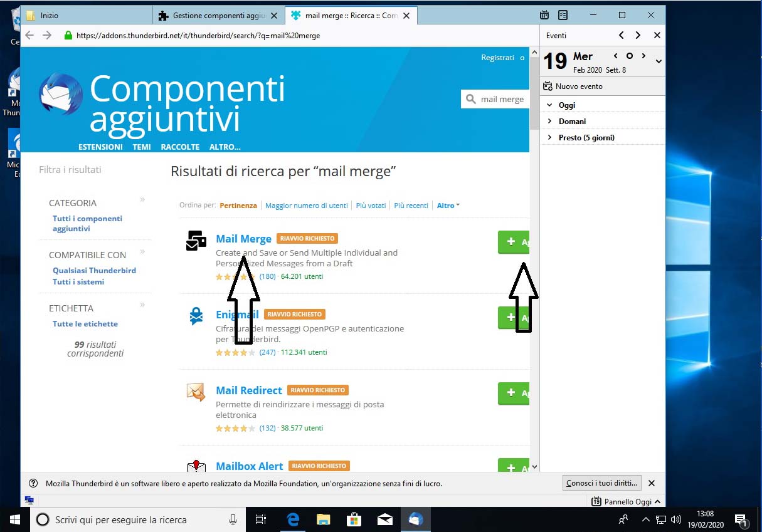Image resolution: width=762 pixels, height=532 pixels.
Task: Show hidden icons in the system tray
Action: (645, 519)
